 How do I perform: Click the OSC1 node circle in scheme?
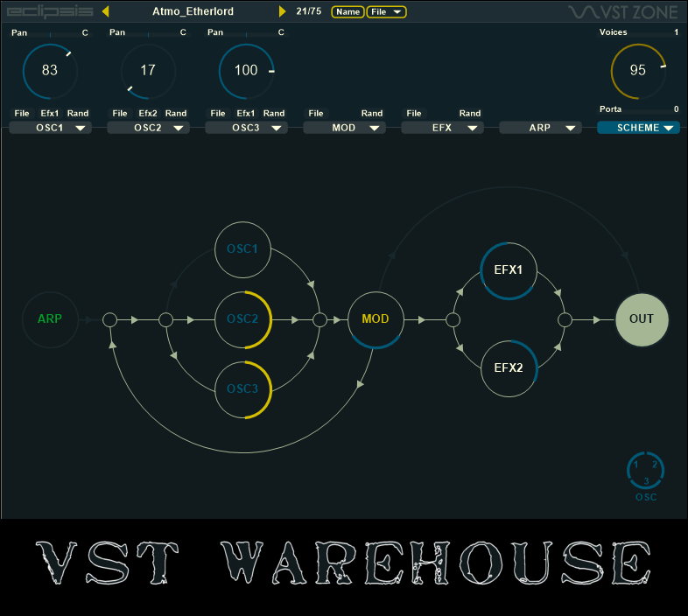click(x=242, y=249)
